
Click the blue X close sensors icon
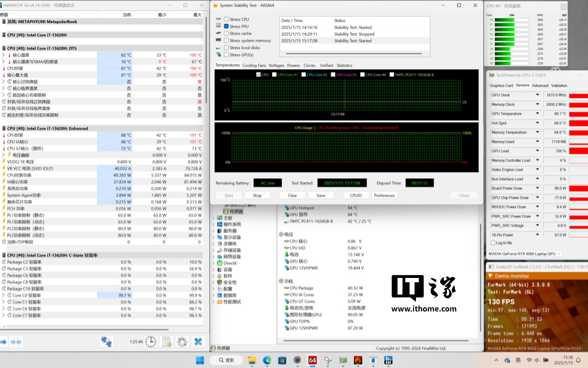[x=198, y=342]
